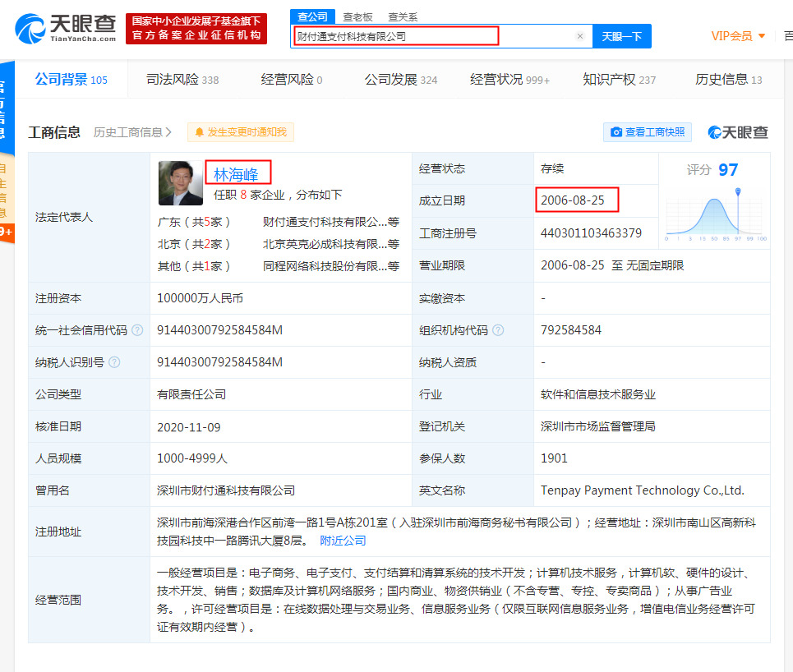Click 财付通支付科技有限公...等 company entry
Screen dimensions: 793x672
tap(330, 222)
